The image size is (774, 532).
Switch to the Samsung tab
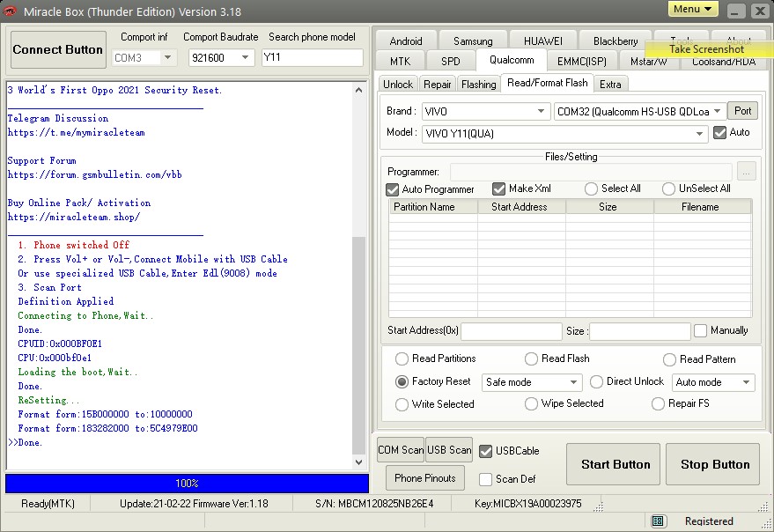pyautogui.click(x=473, y=41)
